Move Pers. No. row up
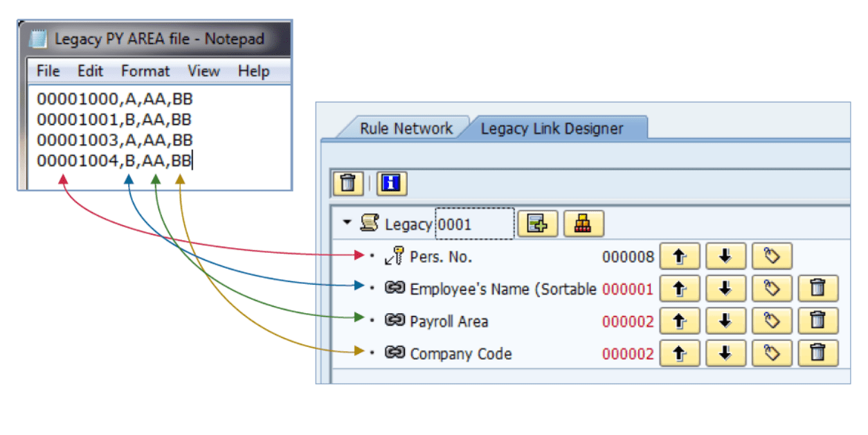 pos(680,256)
